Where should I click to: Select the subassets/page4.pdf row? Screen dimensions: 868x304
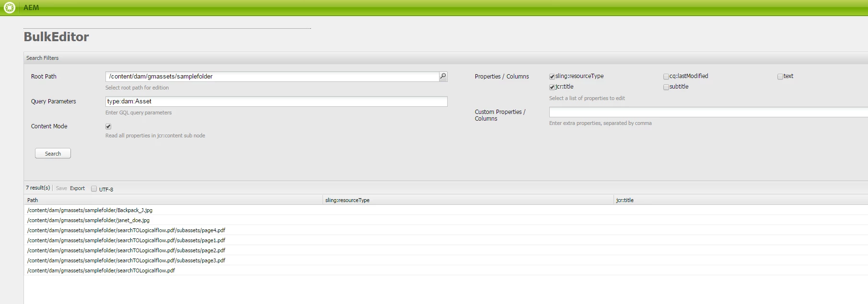click(446, 230)
